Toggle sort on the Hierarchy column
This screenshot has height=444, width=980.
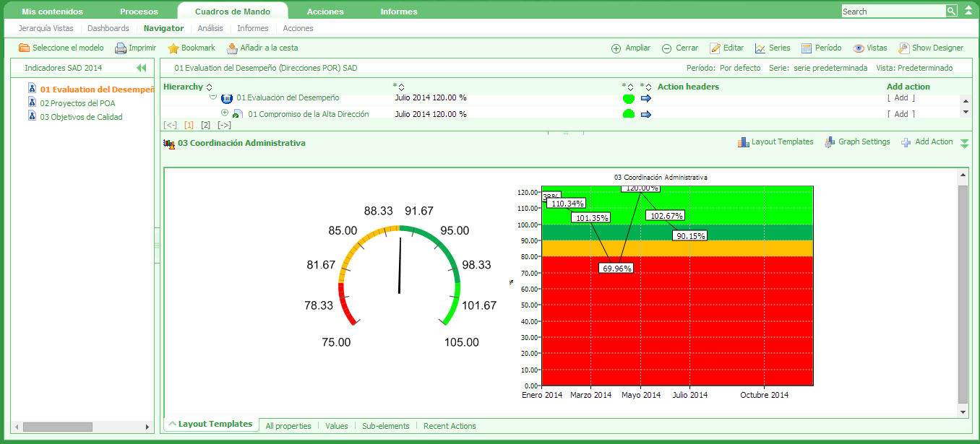210,87
